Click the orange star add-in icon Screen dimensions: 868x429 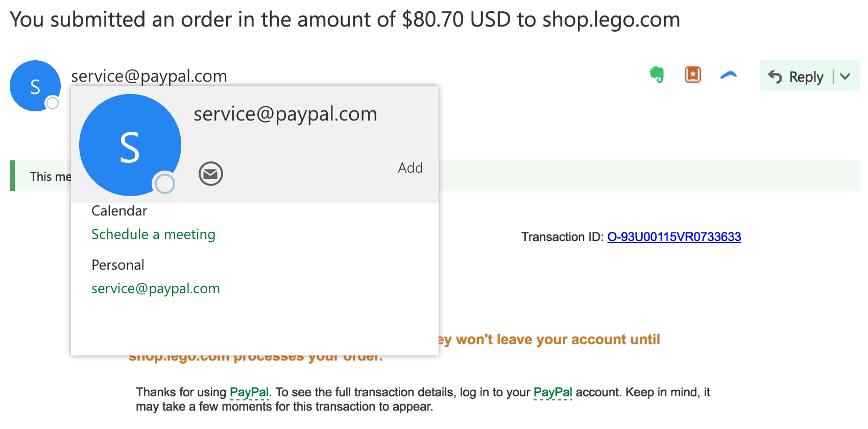693,75
